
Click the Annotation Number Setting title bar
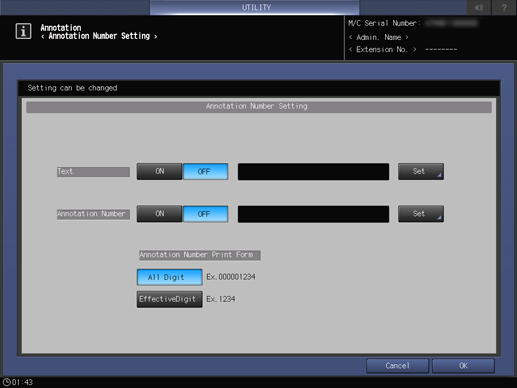click(259, 107)
